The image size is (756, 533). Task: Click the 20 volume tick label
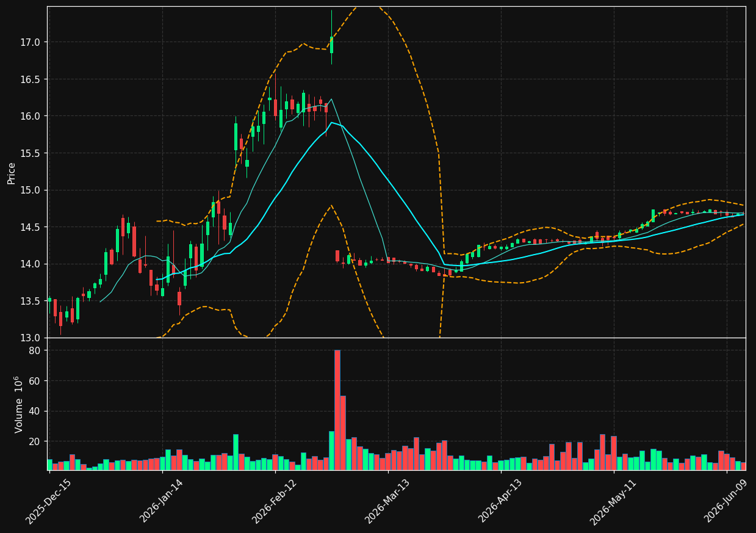[35, 441]
